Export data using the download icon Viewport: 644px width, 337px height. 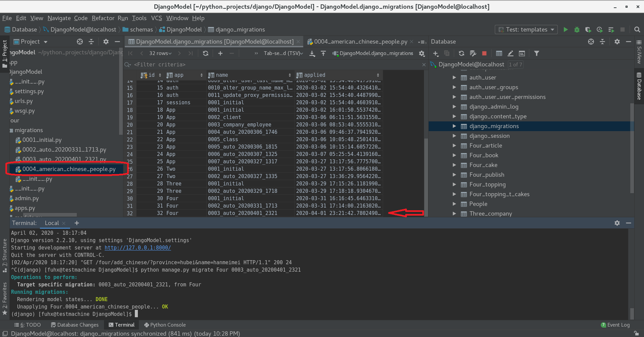312,53
